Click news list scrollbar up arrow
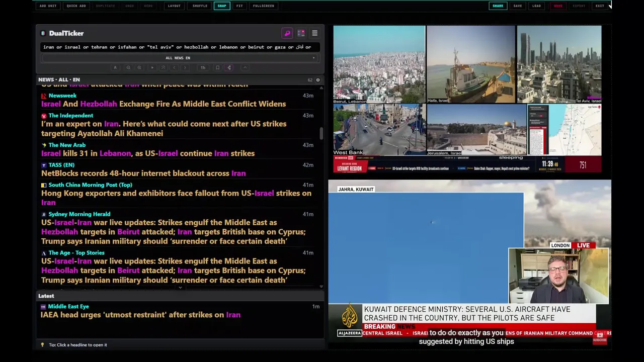 click(x=321, y=87)
